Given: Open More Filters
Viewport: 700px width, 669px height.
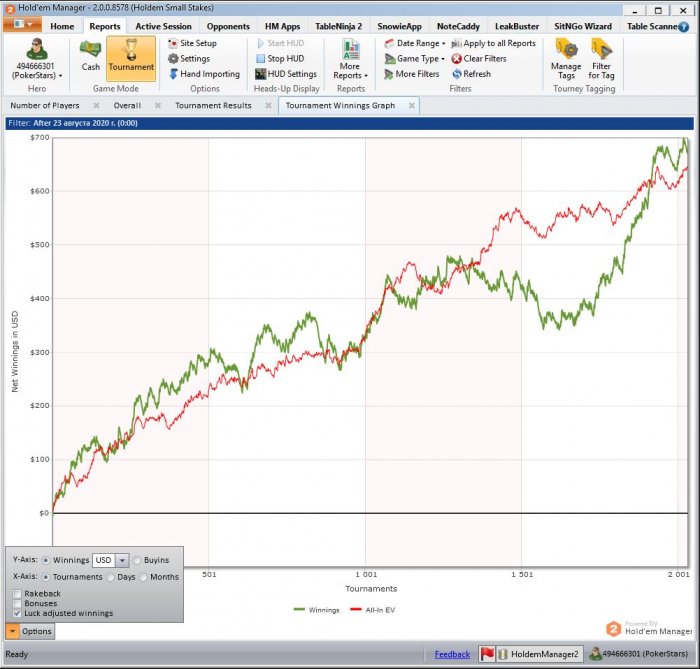Looking at the screenshot, I should pyautogui.click(x=412, y=74).
